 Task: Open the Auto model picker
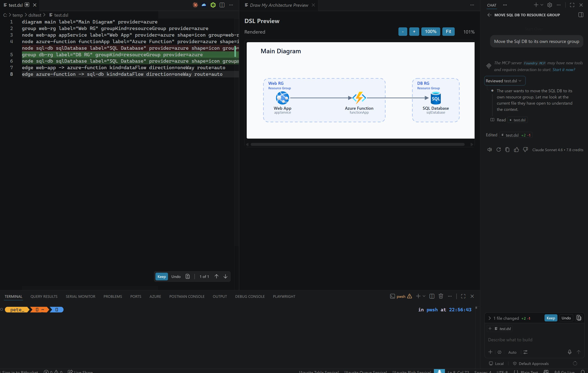(512, 352)
